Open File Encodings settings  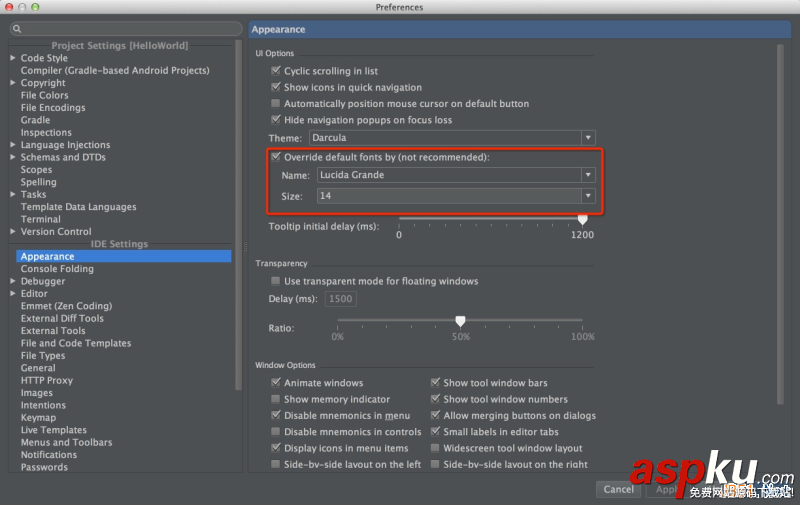pos(53,107)
